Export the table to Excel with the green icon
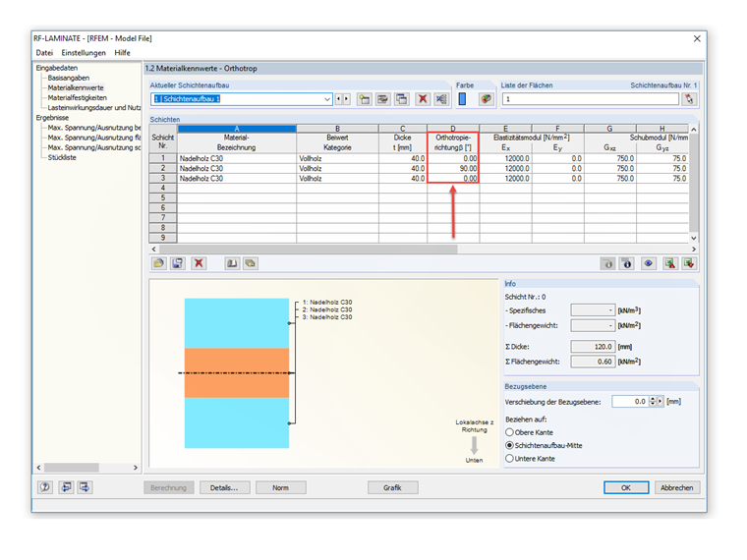The image size is (747, 560). pyautogui.click(x=670, y=263)
